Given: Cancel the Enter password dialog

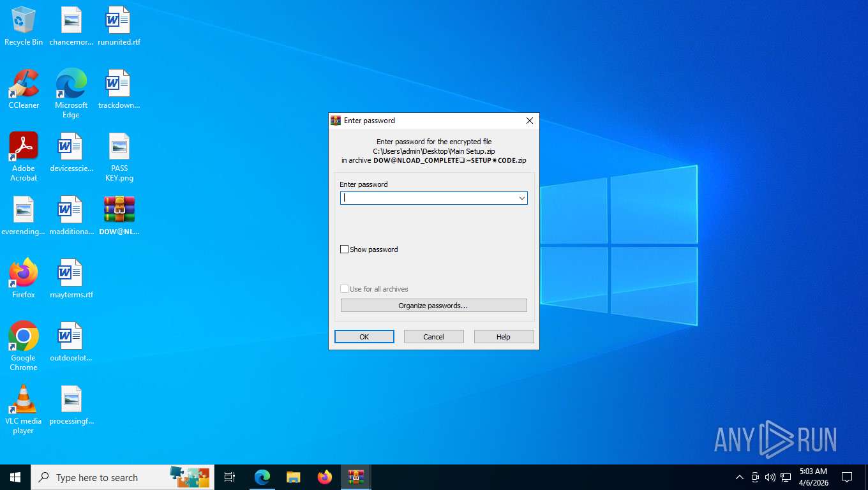Looking at the screenshot, I should 434,337.
